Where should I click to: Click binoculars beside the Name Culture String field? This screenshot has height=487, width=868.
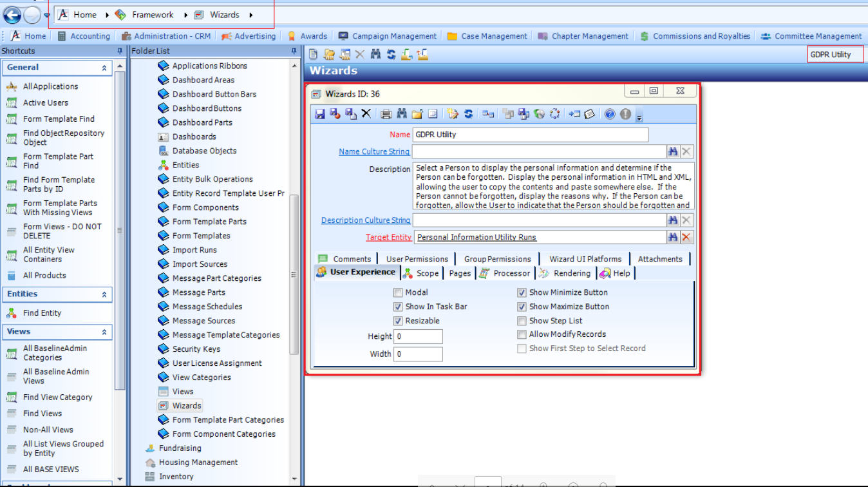tap(673, 151)
